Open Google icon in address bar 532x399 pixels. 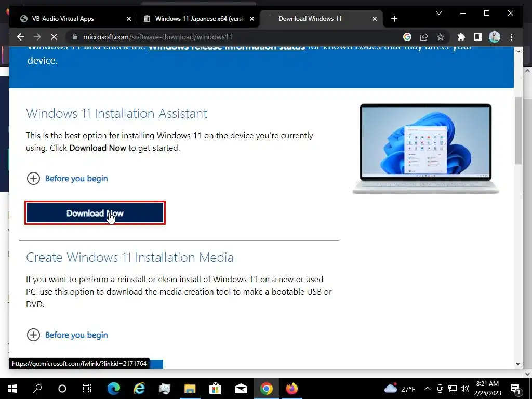coord(407,37)
